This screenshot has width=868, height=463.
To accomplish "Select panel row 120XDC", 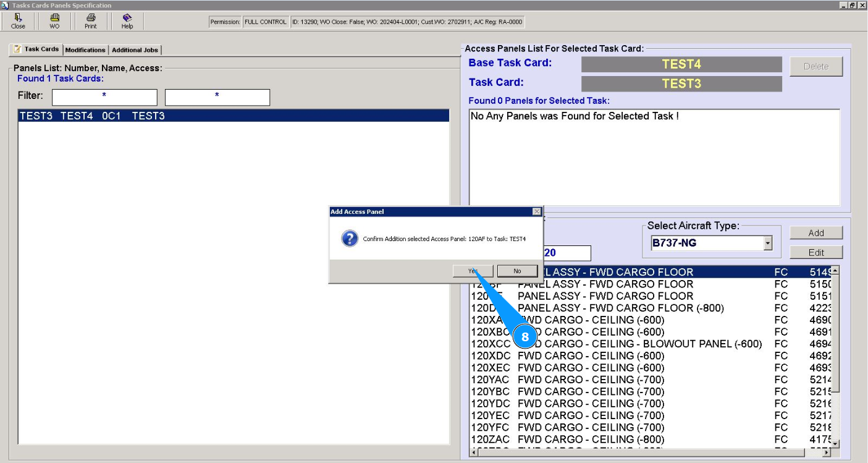I will (650, 355).
